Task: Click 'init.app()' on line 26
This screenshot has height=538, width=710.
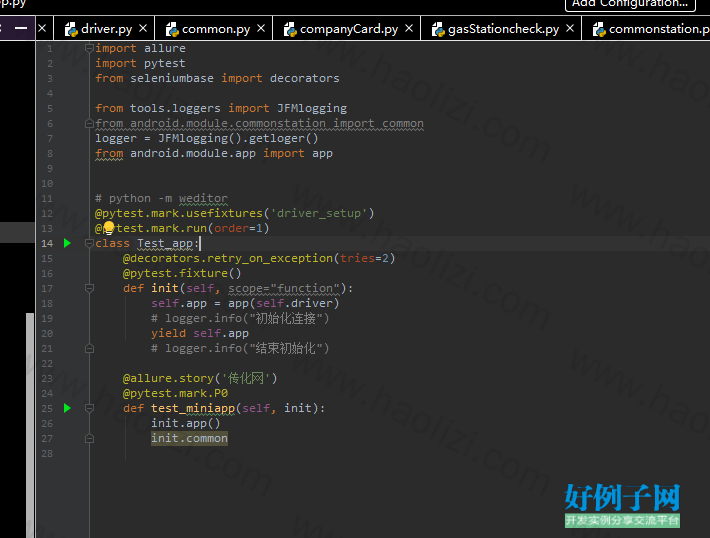Action: pos(186,423)
